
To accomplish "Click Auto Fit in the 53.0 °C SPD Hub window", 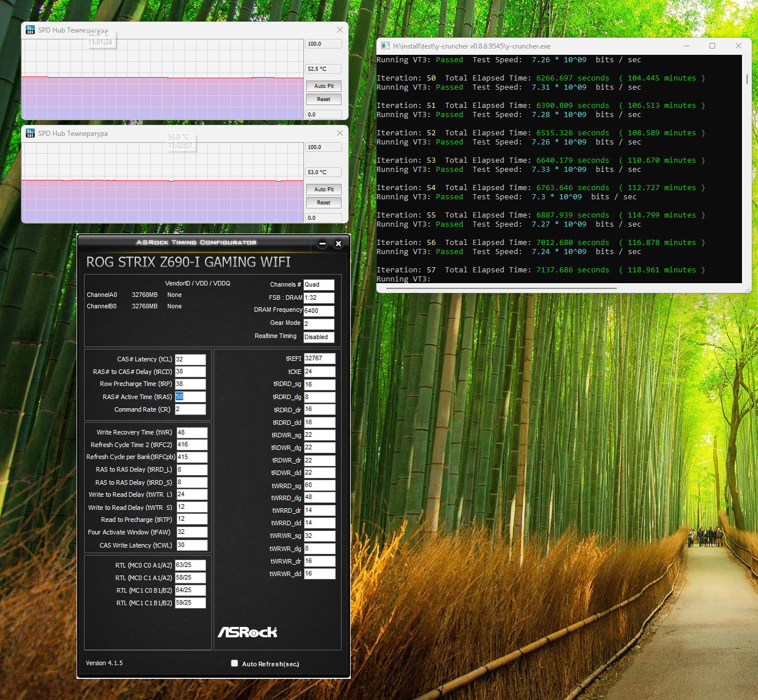I will tap(324, 190).
